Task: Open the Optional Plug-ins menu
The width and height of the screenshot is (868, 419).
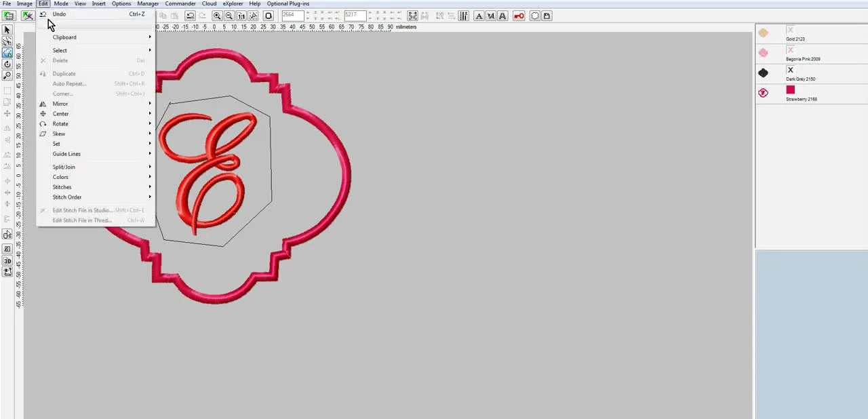Action: 288,3
